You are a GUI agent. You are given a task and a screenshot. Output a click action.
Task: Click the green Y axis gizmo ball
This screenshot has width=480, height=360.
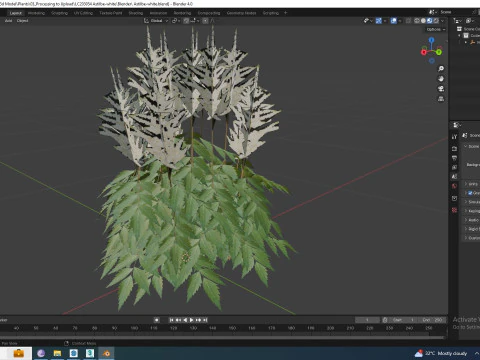tap(439, 52)
